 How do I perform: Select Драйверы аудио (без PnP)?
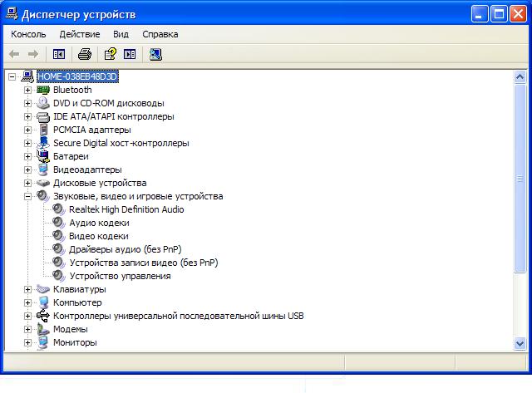(x=126, y=249)
